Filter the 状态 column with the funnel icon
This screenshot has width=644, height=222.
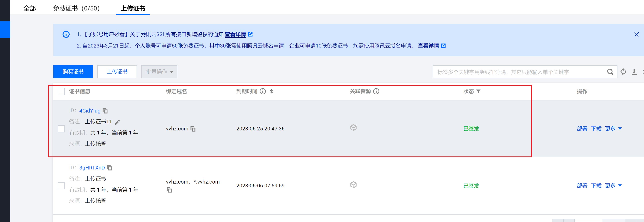pos(478,91)
